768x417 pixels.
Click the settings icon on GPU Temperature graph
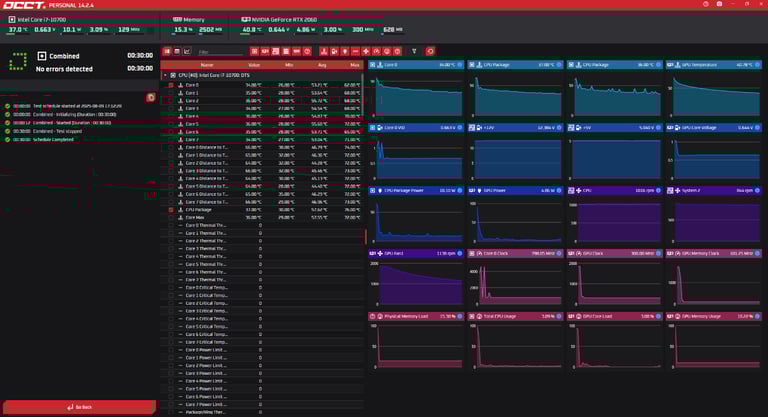[758, 64]
